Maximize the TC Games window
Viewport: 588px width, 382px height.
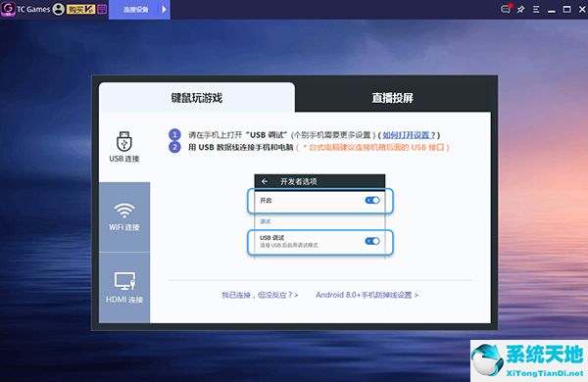coord(567,10)
